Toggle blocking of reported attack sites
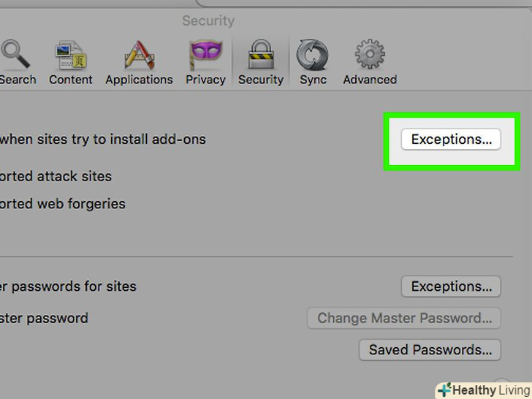The width and height of the screenshot is (532, 399). click(56, 176)
